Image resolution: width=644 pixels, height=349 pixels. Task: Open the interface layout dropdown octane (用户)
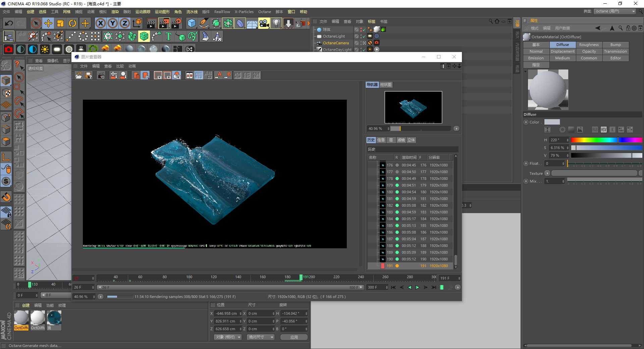615,11
